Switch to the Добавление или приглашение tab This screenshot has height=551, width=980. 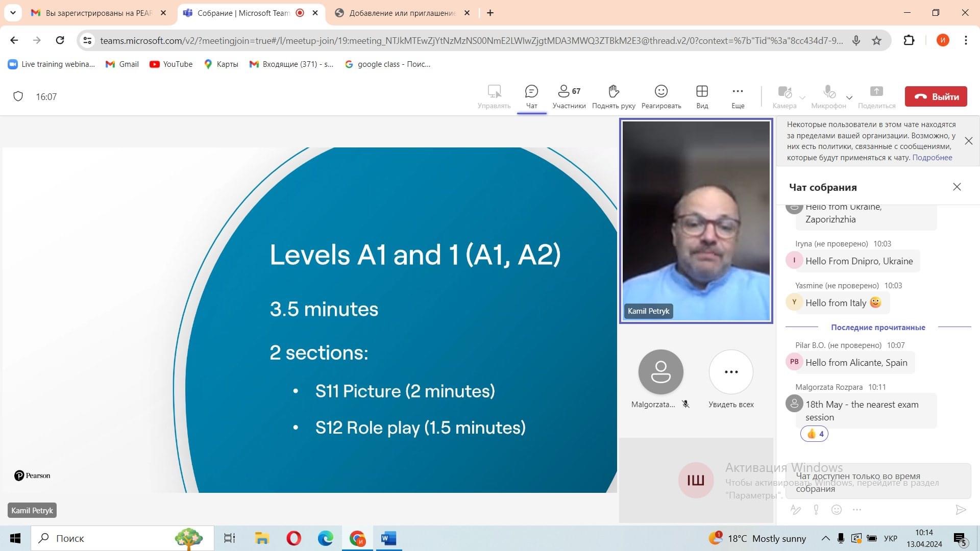[402, 13]
